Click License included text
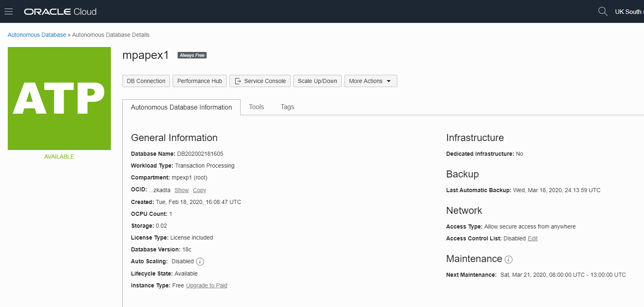This screenshot has height=307, width=644. click(191, 238)
